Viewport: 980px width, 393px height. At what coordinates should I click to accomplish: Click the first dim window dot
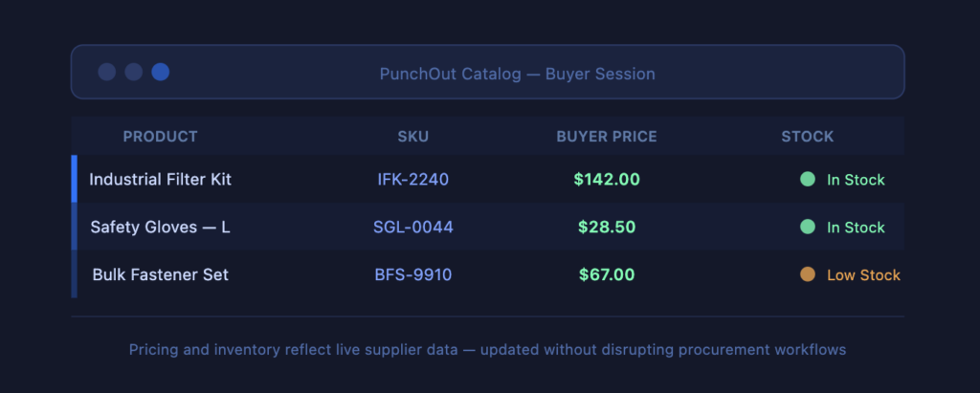[x=107, y=72]
